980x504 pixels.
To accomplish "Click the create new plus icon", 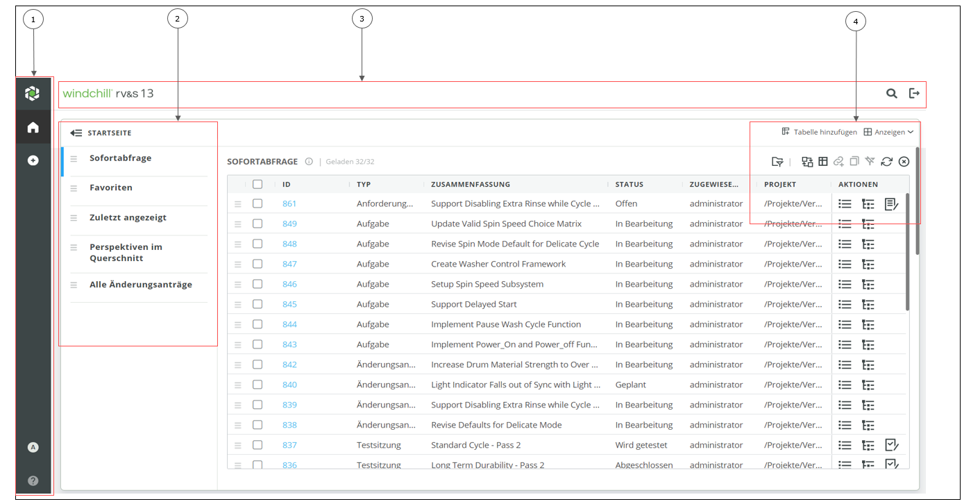I will pos(33,160).
